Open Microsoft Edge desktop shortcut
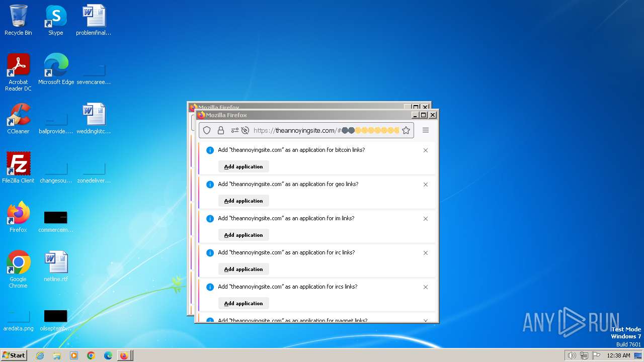The height and width of the screenshot is (362, 644). coord(56,69)
